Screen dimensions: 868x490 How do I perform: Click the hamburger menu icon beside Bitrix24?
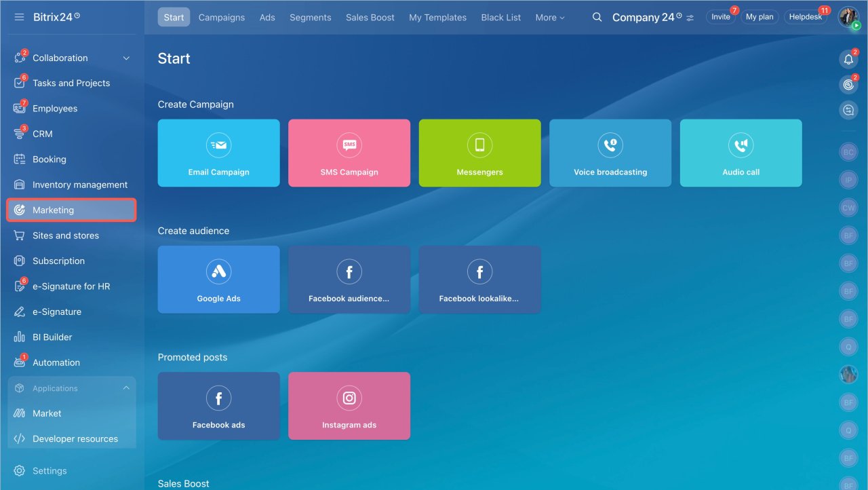19,17
